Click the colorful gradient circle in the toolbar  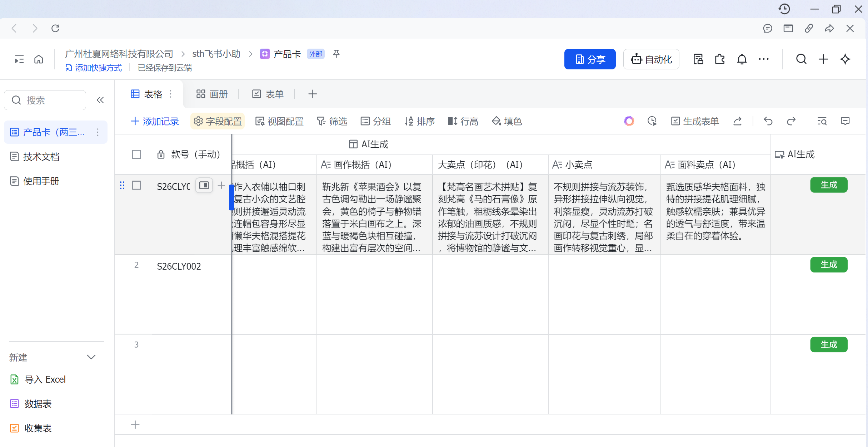point(629,121)
